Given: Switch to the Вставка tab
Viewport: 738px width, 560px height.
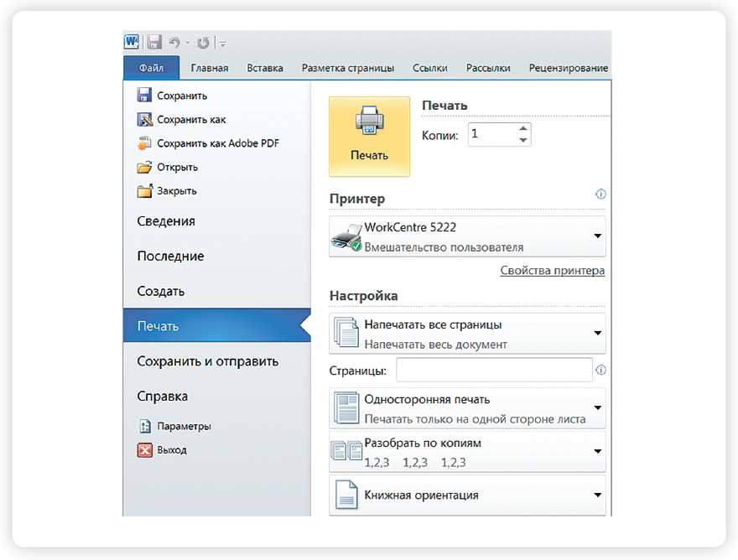Looking at the screenshot, I should [x=265, y=68].
